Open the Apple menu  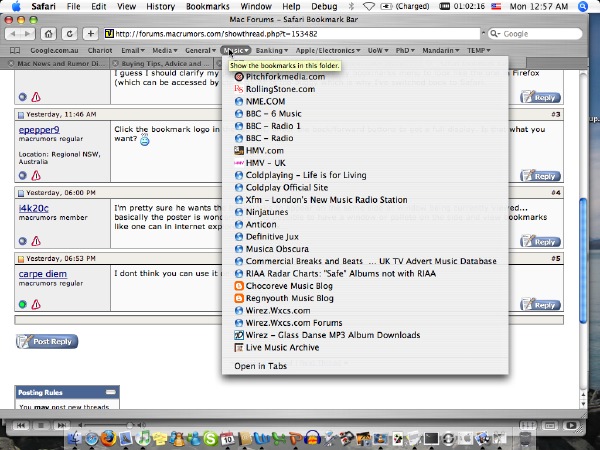16,6
